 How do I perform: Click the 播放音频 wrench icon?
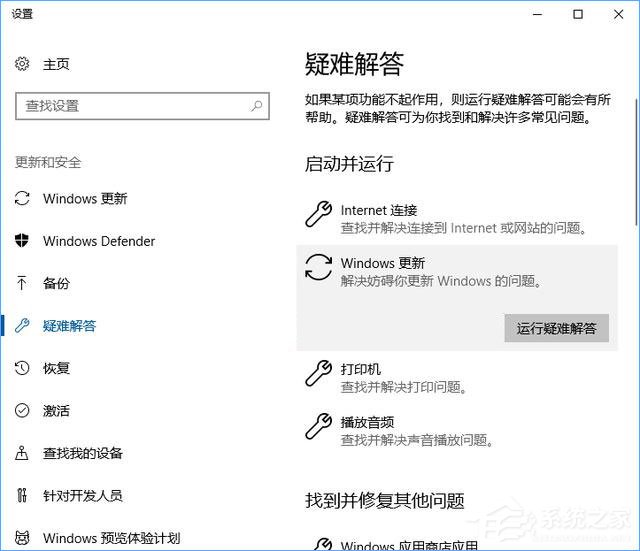pyautogui.click(x=318, y=426)
